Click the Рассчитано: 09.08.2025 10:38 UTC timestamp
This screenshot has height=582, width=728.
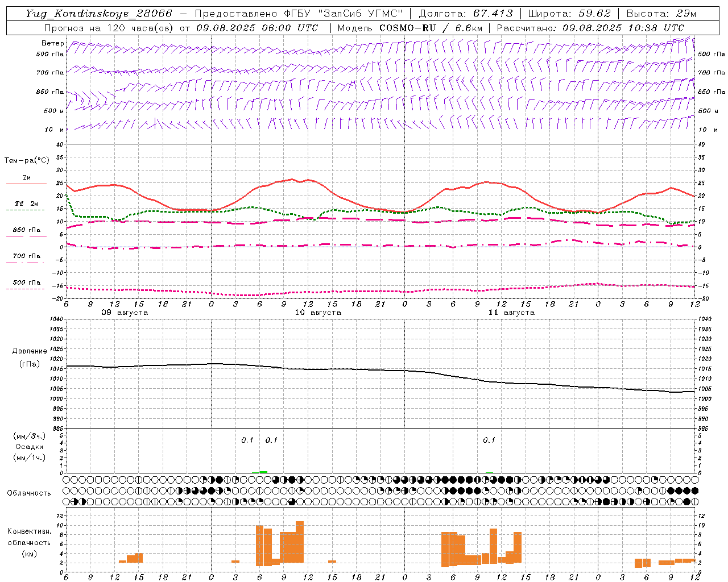(590, 28)
